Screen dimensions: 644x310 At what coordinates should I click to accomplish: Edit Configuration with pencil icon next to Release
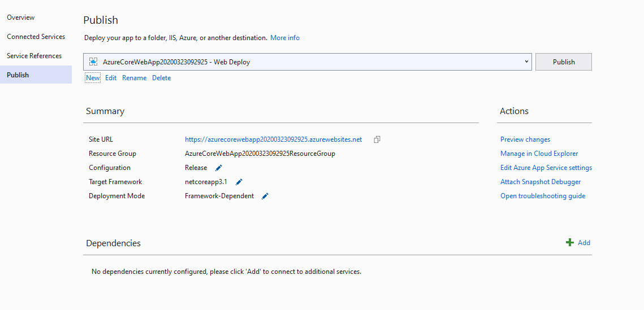point(218,168)
